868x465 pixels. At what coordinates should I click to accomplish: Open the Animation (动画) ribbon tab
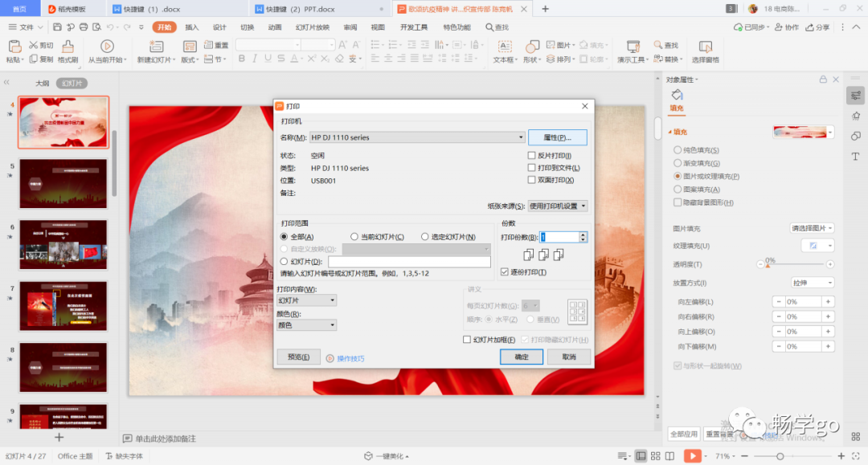coord(275,27)
